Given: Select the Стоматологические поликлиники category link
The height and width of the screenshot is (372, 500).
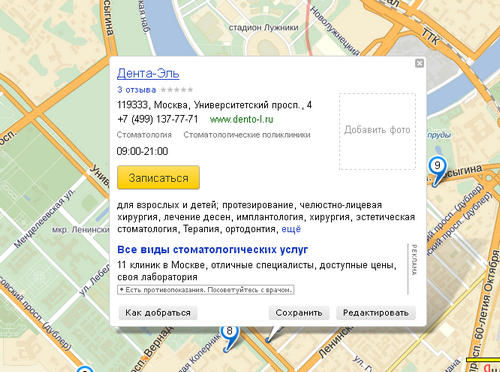Looking at the screenshot, I should (x=247, y=135).
